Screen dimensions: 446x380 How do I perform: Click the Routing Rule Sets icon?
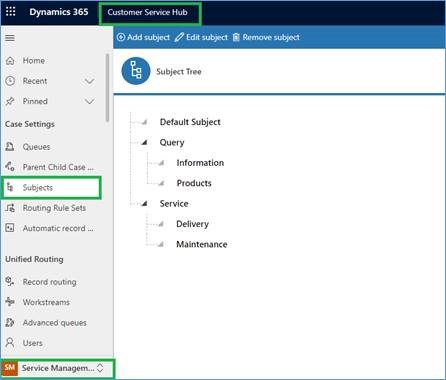[x=10, y=208]
